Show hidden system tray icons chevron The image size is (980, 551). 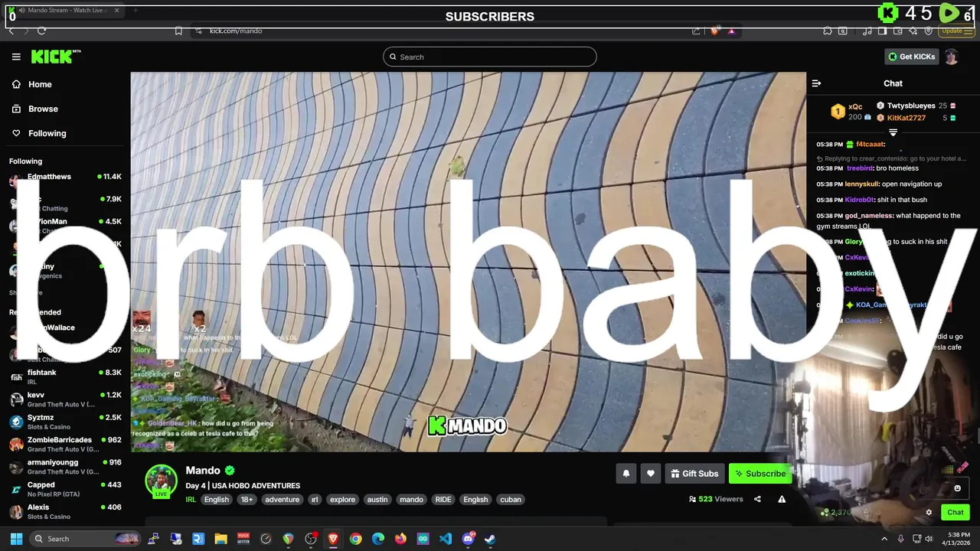885,539
